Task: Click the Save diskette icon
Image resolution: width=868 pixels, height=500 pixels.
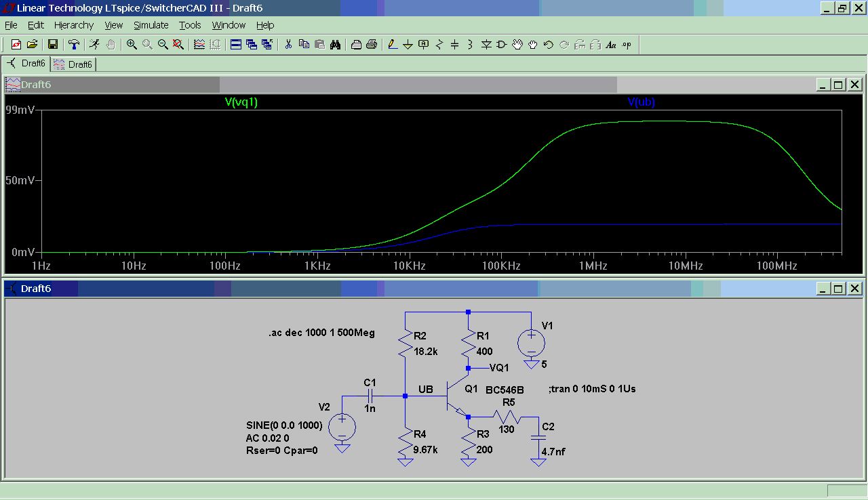Action: [x=52, y=45]
